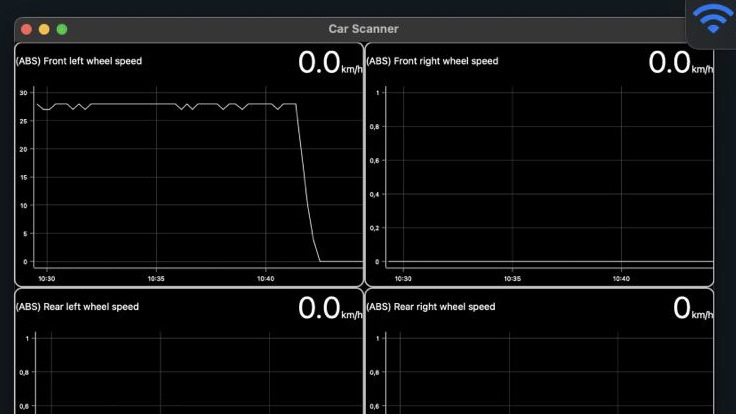Click the Wi-Fi connection icon

713,18
